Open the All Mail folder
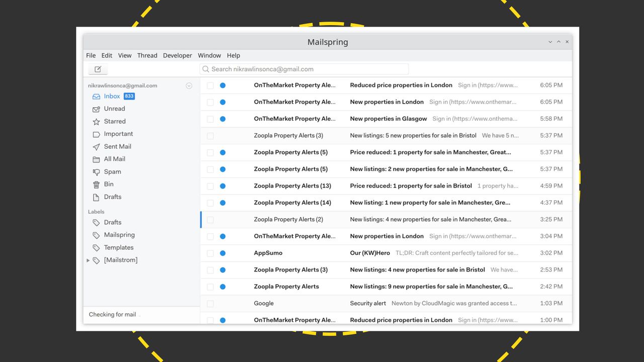This screenshot has width=644, height=362. tap(115, 159)
